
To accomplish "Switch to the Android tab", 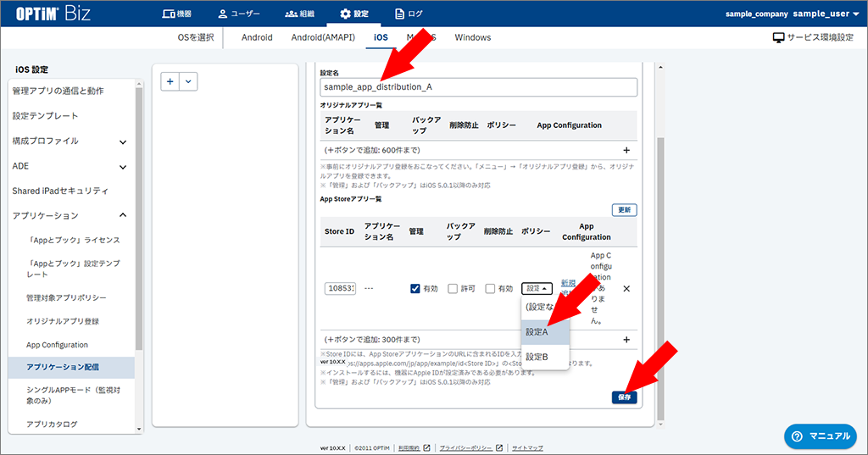I will 257,37.
